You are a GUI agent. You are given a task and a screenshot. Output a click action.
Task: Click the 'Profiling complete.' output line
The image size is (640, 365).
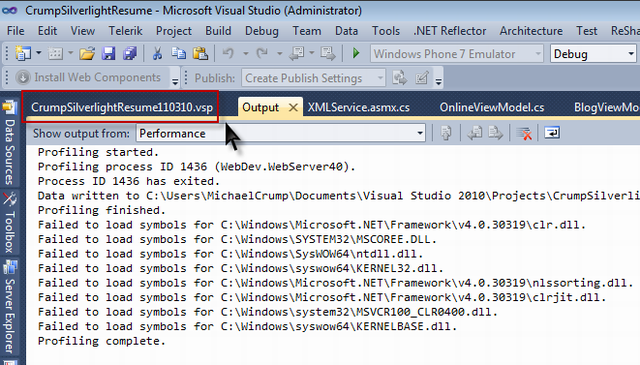pos(102,341)
